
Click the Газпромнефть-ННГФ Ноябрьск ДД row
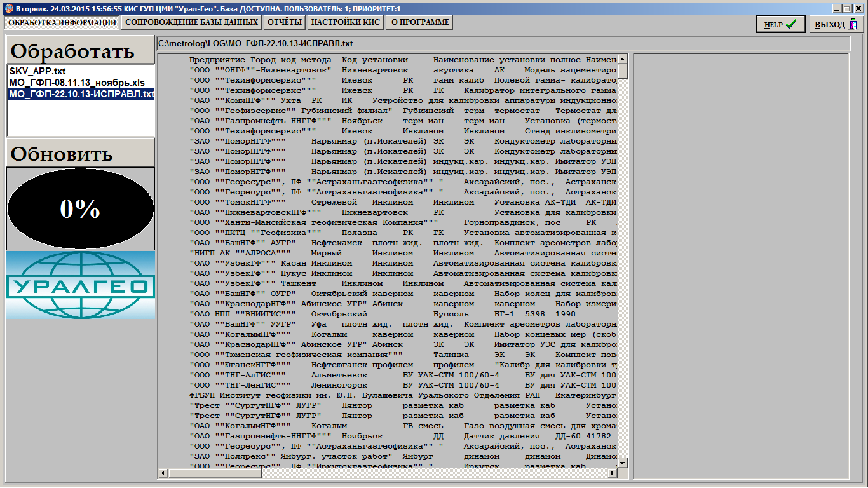click(403, 436)
